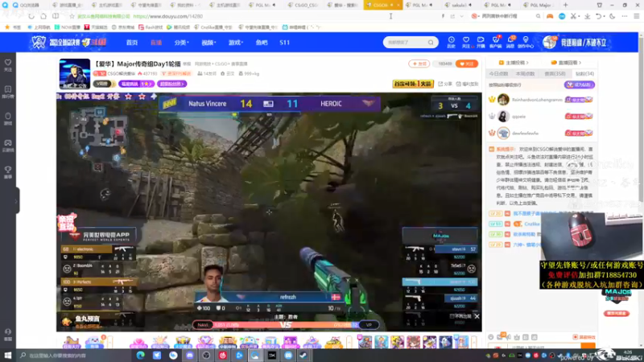Viewport: 644px width, 362px height.
Task: Open Steam from taskbar
Action: click(303, 356)
